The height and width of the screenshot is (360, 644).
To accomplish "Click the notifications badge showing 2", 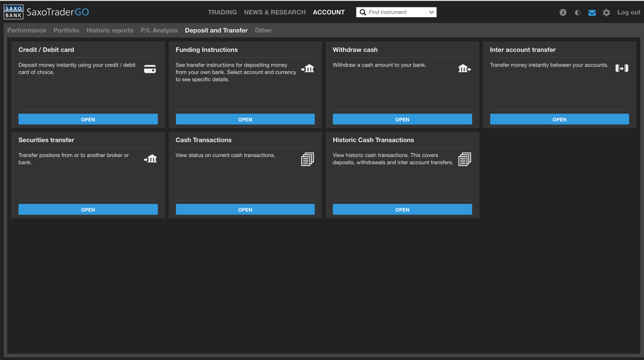I will (x=563, y=13).
